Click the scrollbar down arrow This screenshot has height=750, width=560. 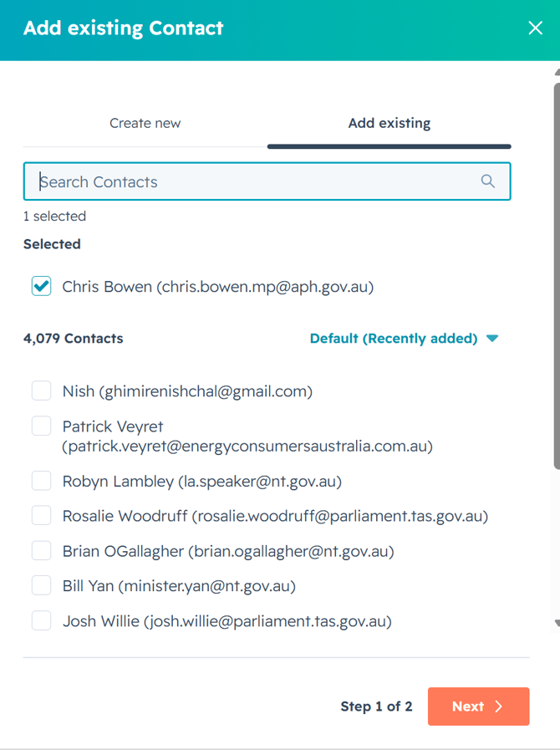pyautogui.click(x=557, y=623)
